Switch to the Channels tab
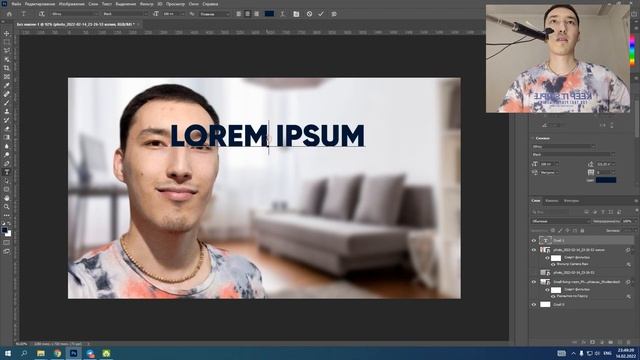The image size is (640, 360). click(551, 201)
